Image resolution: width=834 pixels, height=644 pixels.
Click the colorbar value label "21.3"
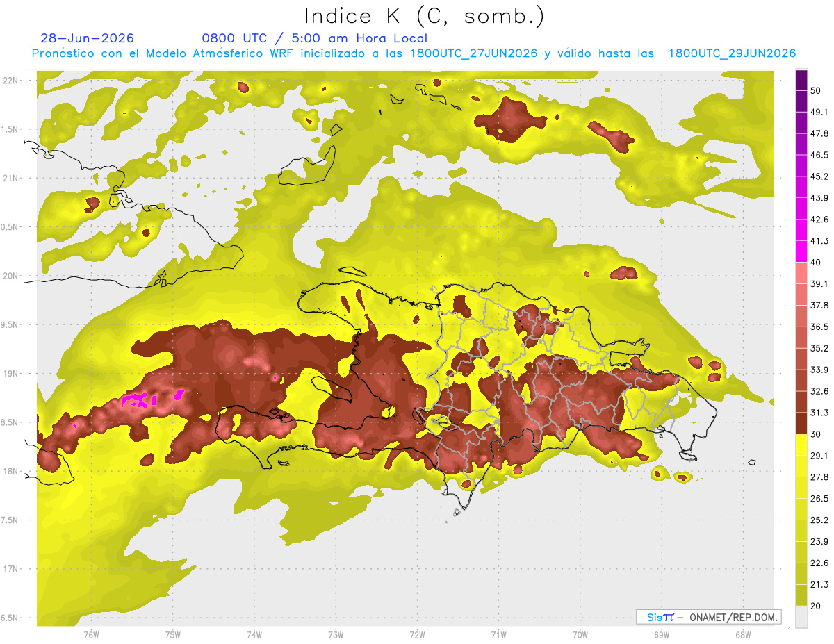click(819, 584)
